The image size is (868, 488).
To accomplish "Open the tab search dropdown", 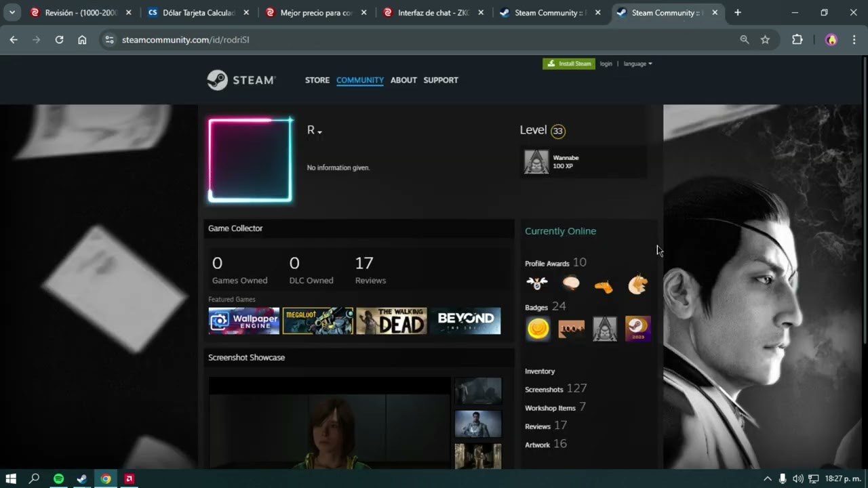I will coord(12,12).
